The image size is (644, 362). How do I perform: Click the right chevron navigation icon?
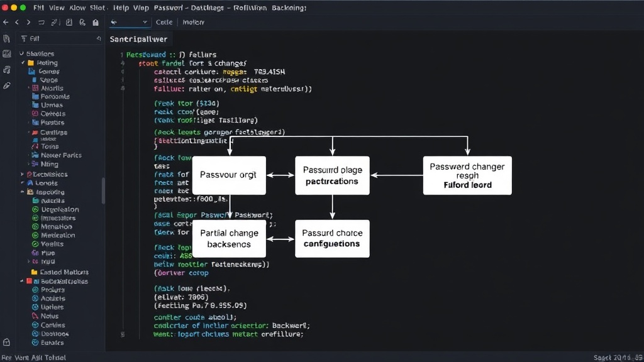pyautogui.click(x=28, y=22)
